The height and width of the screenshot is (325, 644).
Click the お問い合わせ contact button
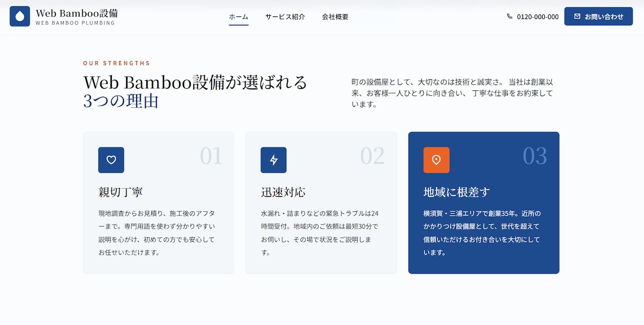click(x=599, y=16)
